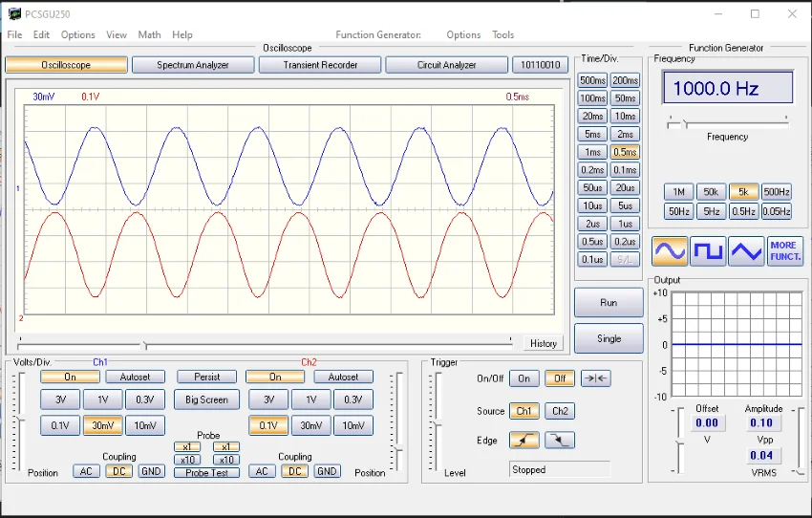The height and width of the screenshot is (518, 812).
Task: Choose the falling edge trigger icon
Action: coord(560,441)
